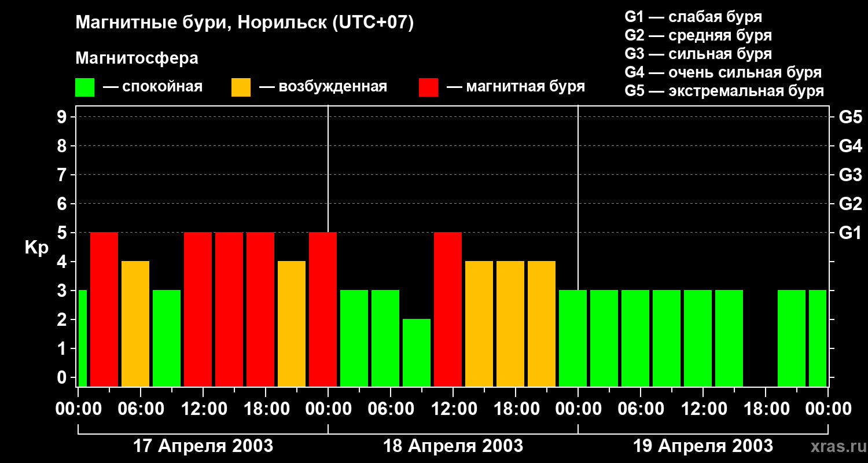Select the yellow bar at 18:00 on 18 Апреля
Screen dimensions: 868x463
click(510, 324)
